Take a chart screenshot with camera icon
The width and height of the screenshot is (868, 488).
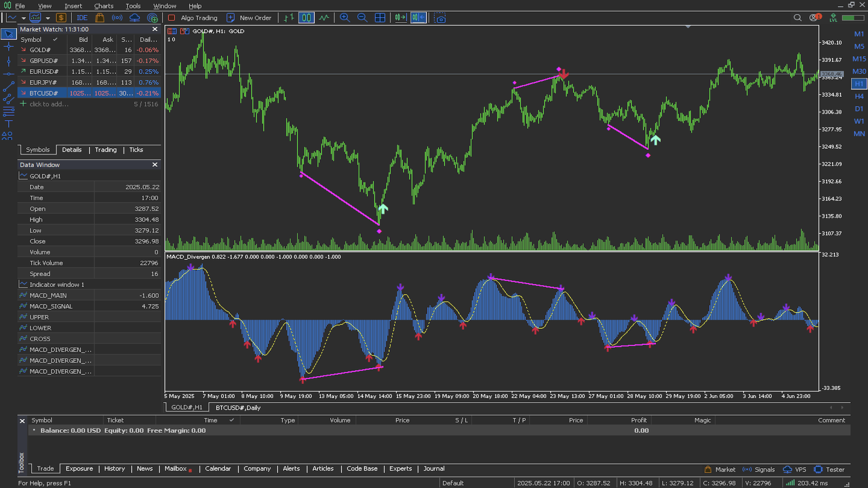pyautogui.click(x=440, y=18)
